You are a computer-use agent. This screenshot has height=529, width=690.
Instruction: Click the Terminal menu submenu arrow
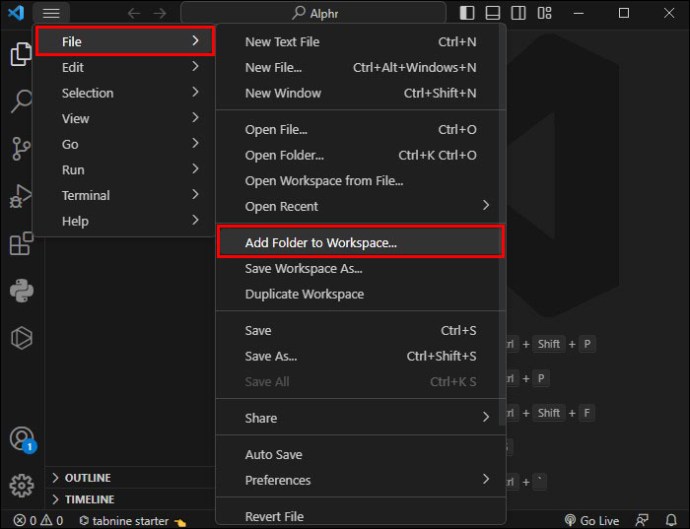click(x=195, y=194)
